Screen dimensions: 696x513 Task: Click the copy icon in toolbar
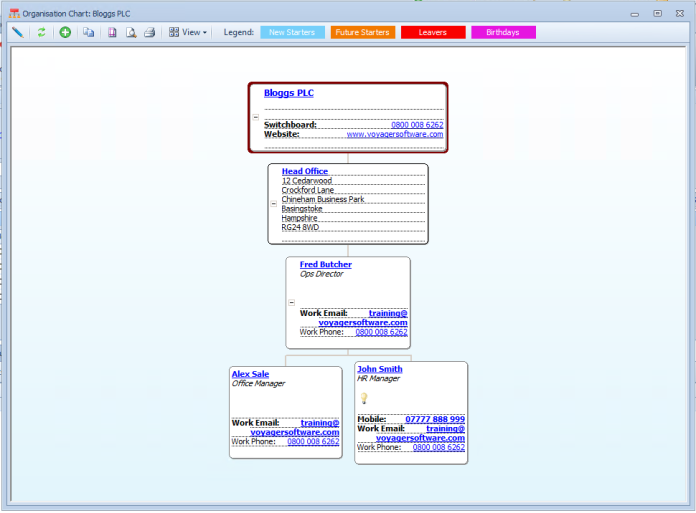point(89,32)
